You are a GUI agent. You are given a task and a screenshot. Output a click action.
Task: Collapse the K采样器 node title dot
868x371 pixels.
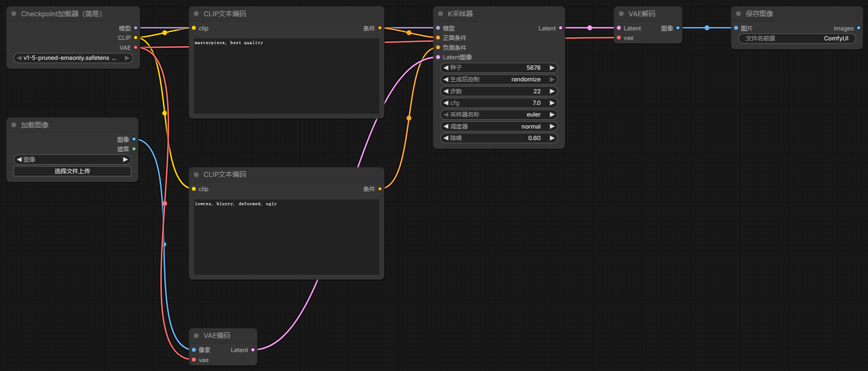coord(440,14)
